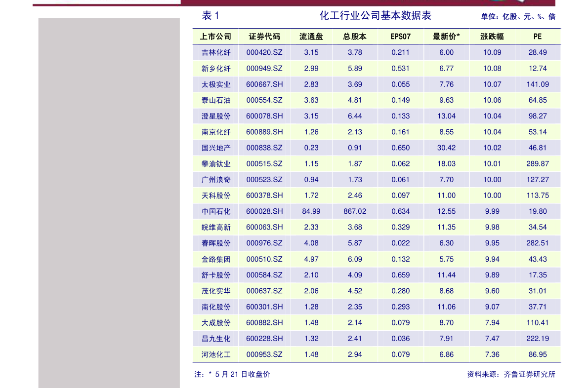
Task: Click the units note 单位:亿股、元、%、倍
Action: tap(518, 16)
